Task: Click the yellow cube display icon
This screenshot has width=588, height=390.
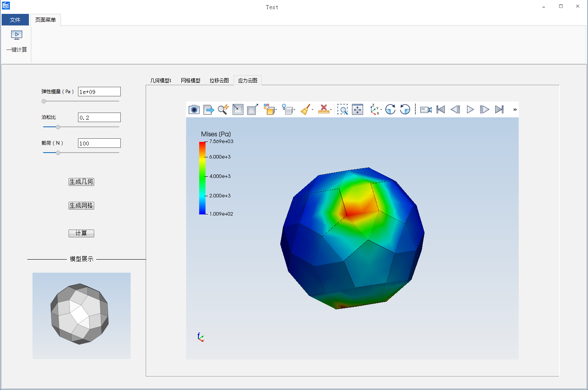Action: coord(269,109)
